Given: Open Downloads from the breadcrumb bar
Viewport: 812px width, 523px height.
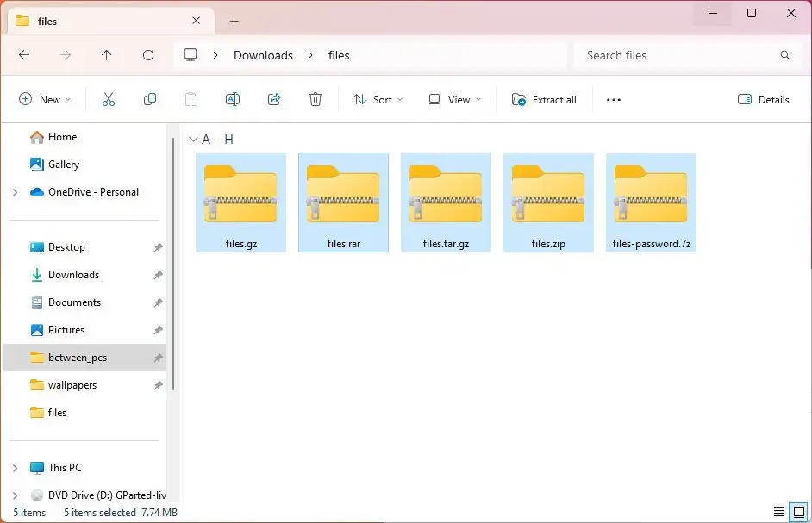Looking at the screenshot, I should [263, 54].
